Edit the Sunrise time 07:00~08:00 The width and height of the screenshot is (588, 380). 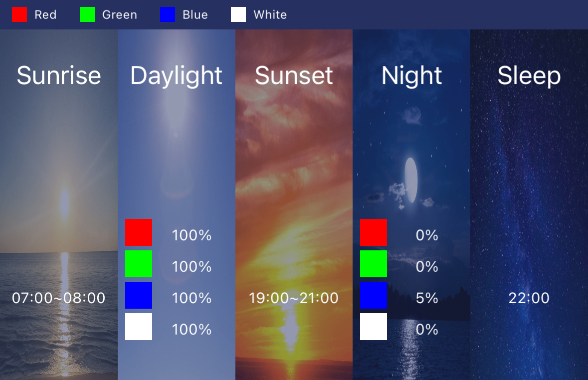[59, 298]
